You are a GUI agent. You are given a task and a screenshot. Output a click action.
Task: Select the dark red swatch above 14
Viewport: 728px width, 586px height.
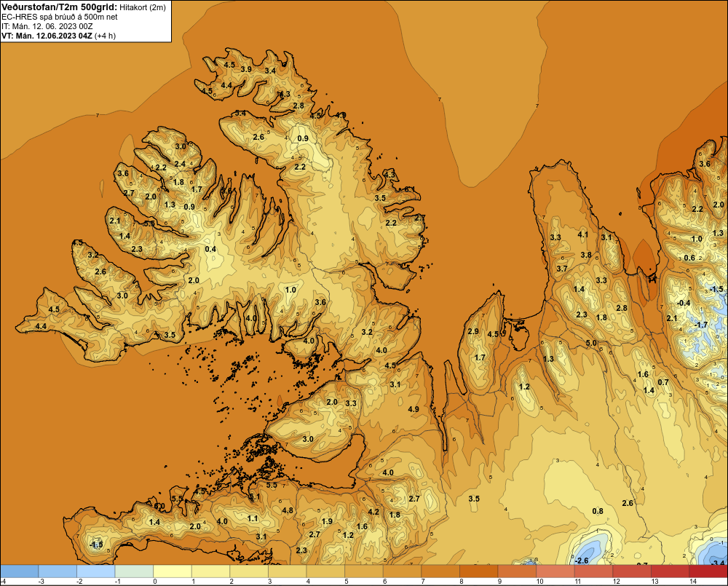(x=708, y=571)
